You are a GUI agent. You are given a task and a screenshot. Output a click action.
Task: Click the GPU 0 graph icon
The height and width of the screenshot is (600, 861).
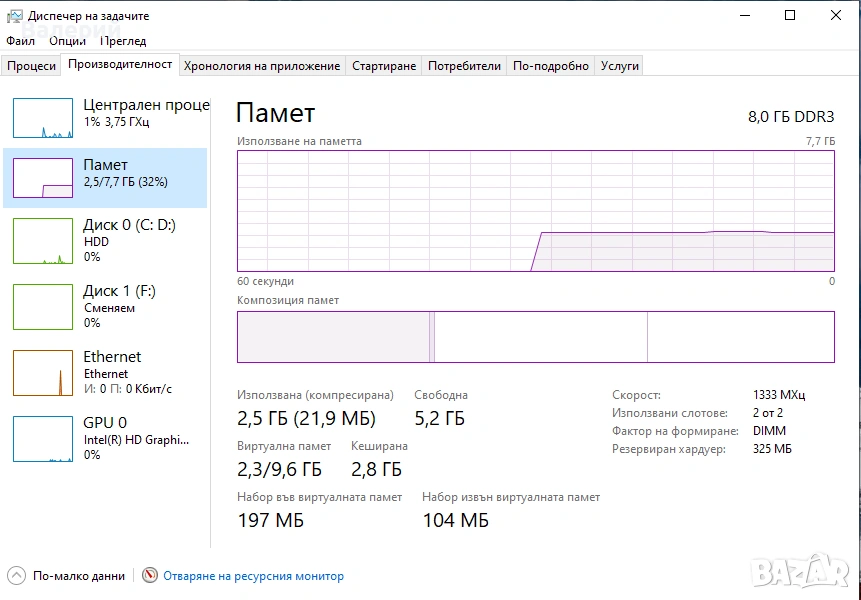(43, 438)
